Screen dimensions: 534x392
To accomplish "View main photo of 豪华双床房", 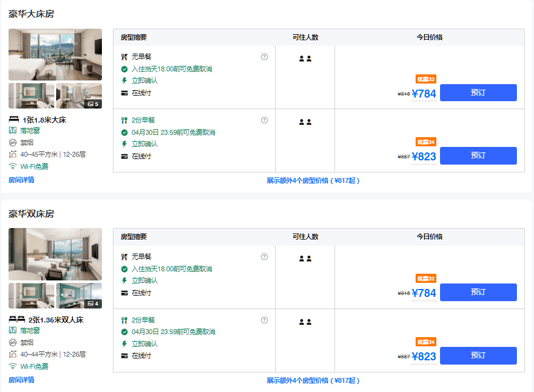I will pos(55,254).
